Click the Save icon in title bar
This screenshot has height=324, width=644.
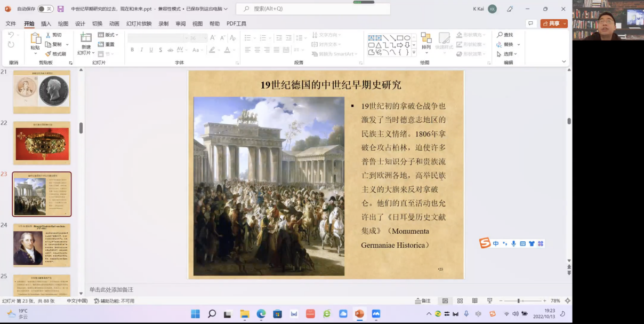60,9
